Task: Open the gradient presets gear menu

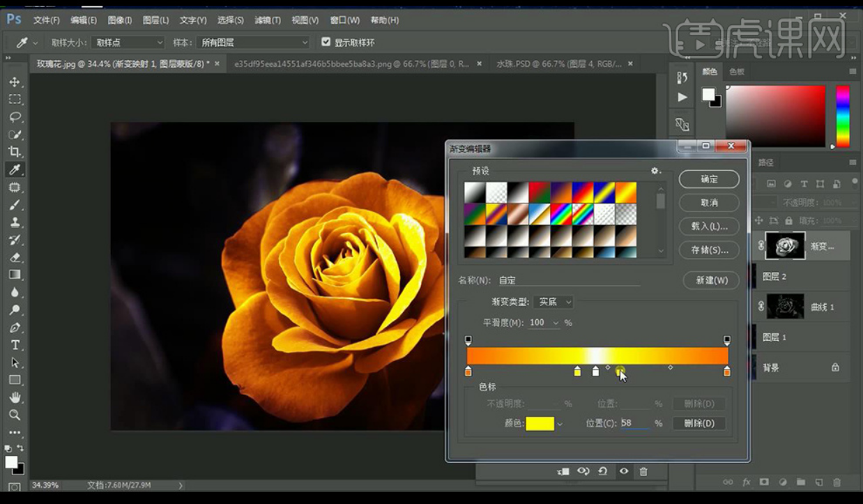Action: coord(655,171)
